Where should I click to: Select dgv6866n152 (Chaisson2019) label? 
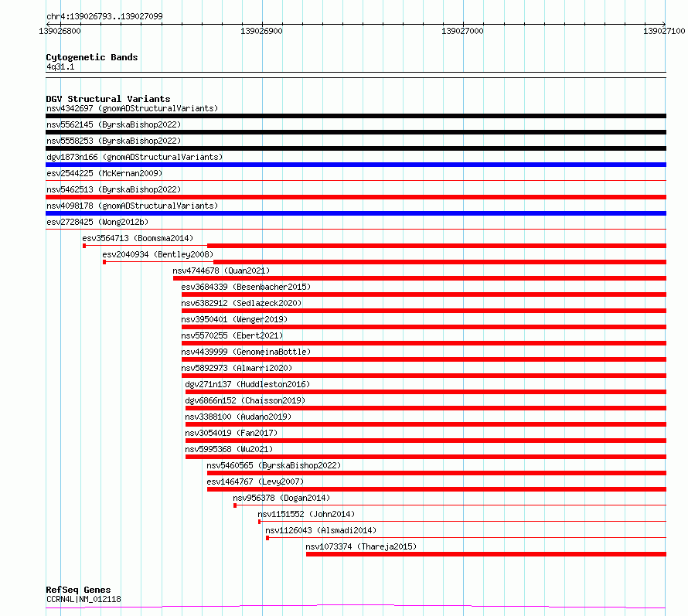(245, 400)
